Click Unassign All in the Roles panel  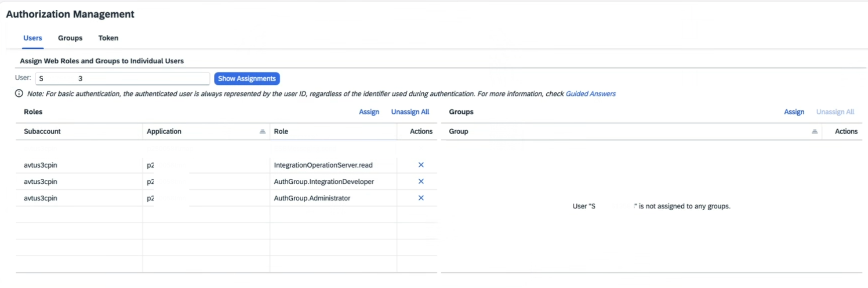point(410,112)
